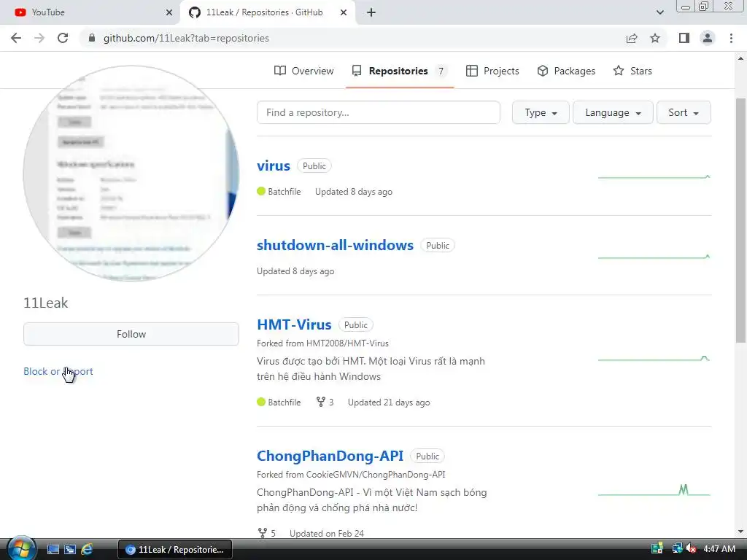Click Block or Report link
The image size is (747, 560).
point(58,371)
